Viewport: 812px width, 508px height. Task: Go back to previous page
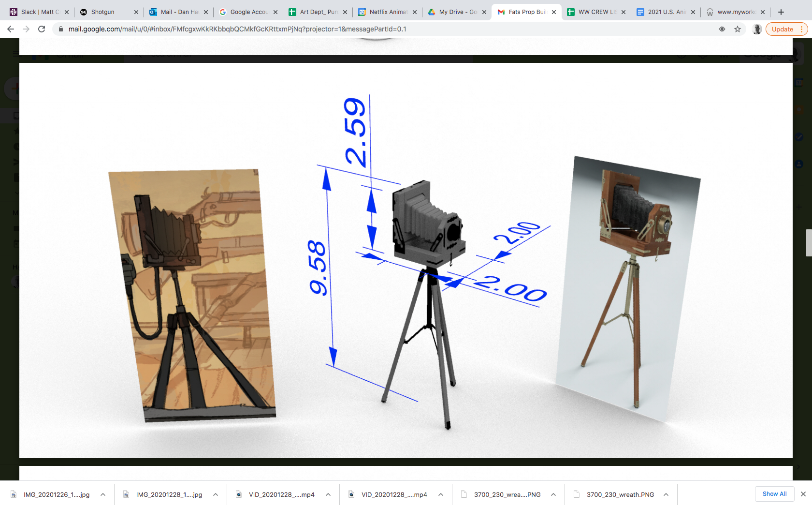pos(11,29)
